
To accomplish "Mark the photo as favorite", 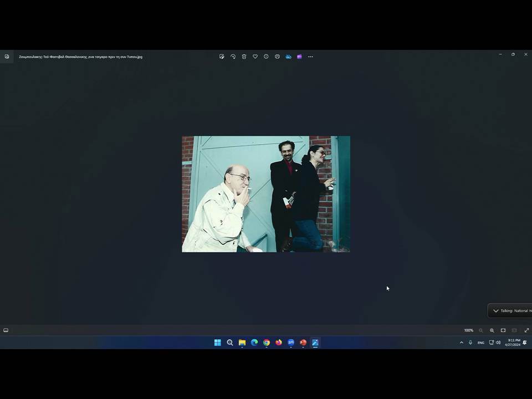I will click(x=255, y=57).
